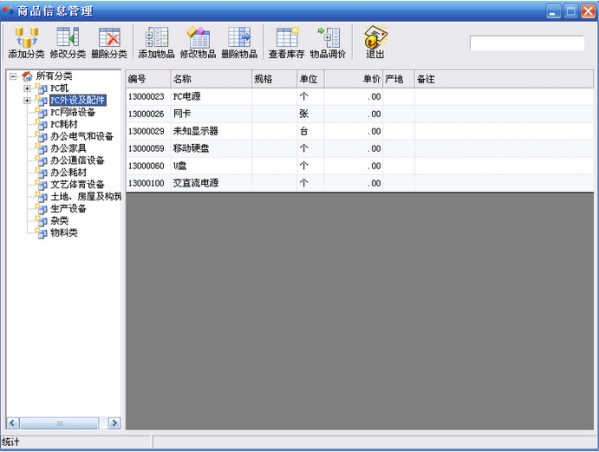Viewport: 599px width, 452px height.
Task: Select the 交直流电源 item row
Action: pyautogui.click(x=359, y=183)
